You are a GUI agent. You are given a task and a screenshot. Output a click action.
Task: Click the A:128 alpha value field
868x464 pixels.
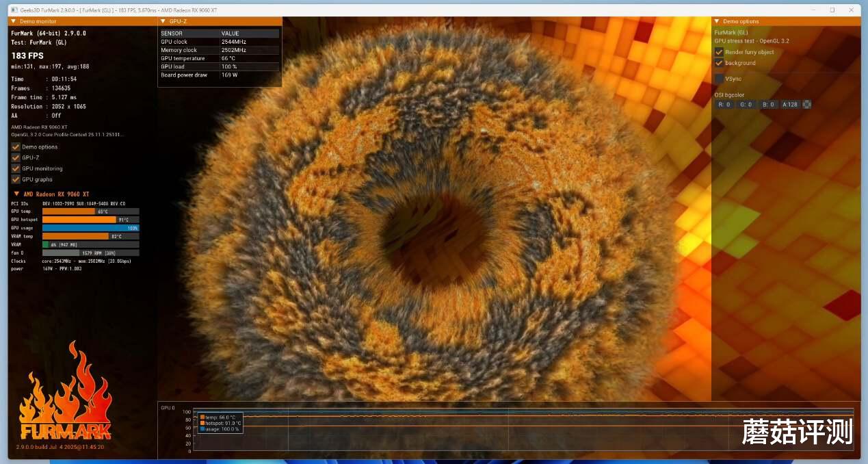(791, 105)
